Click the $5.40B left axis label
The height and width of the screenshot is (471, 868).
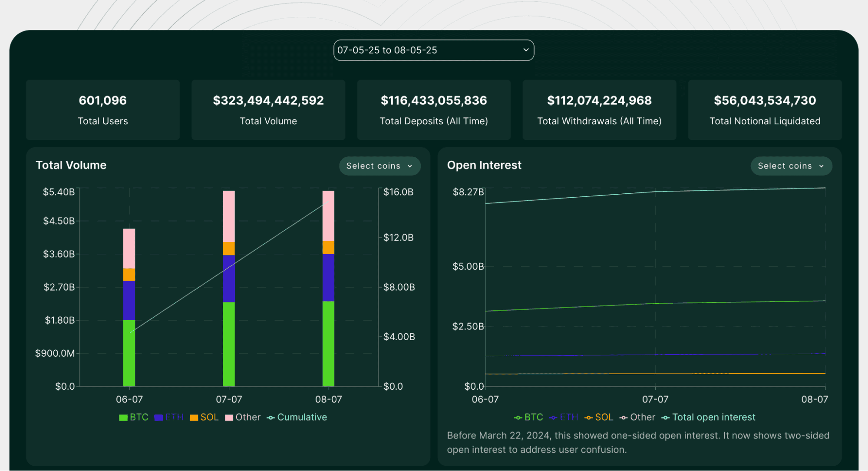(59, 192)
